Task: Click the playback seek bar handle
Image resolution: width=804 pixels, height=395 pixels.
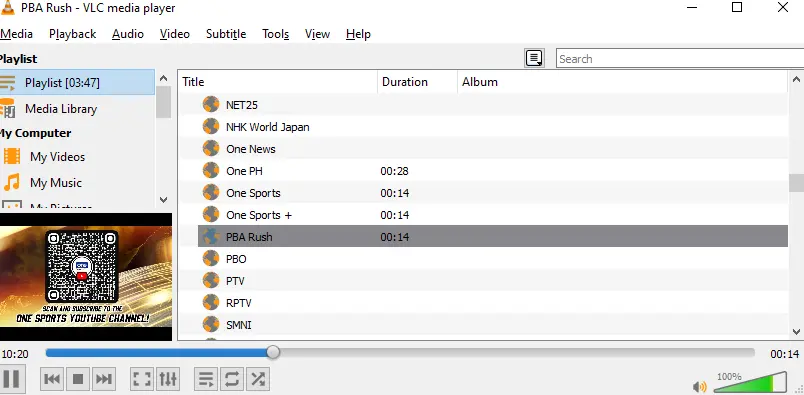Action: click(273, 352)
